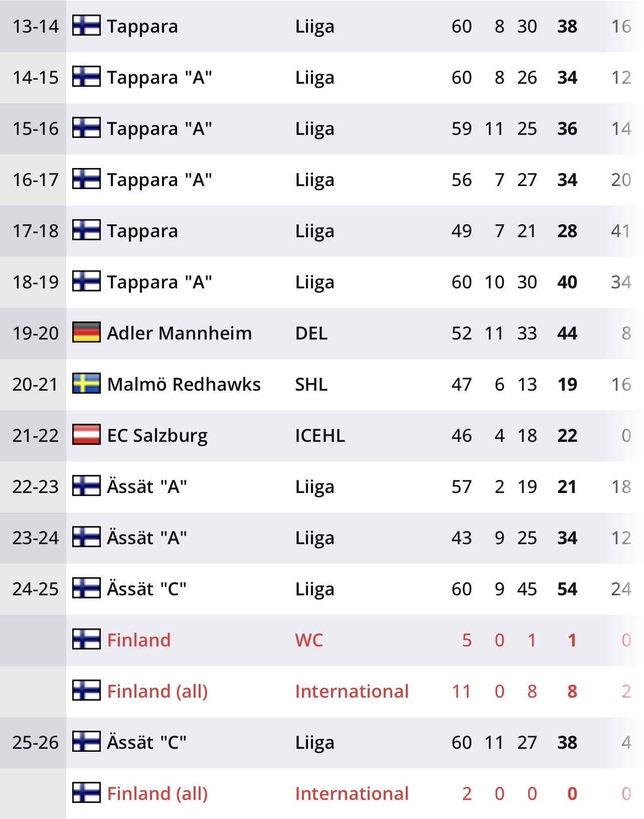Viewport: 644px width, 819px height.
Task: Open the Malmö Redhawks team link
Action: (x=184, y=384)
